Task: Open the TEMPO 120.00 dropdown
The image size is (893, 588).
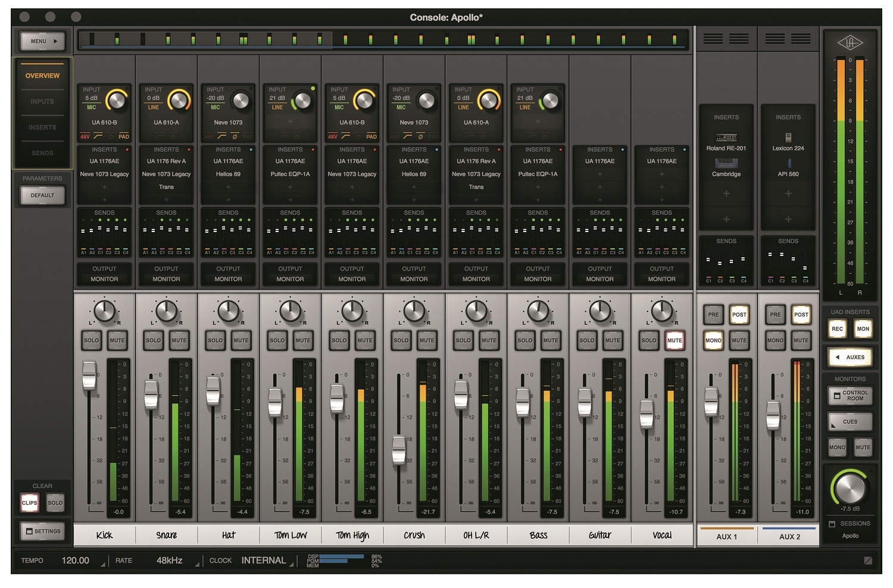Action: point(64,561)
